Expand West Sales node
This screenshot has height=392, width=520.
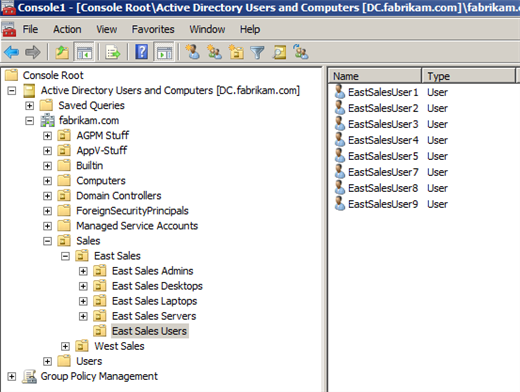coord(66,346)
